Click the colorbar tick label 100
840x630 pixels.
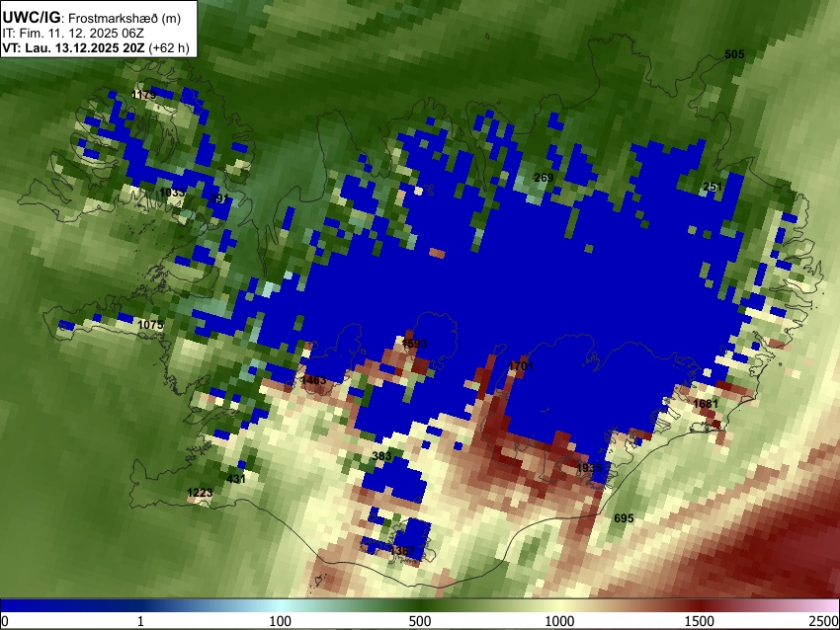click(x=281, y=621)
